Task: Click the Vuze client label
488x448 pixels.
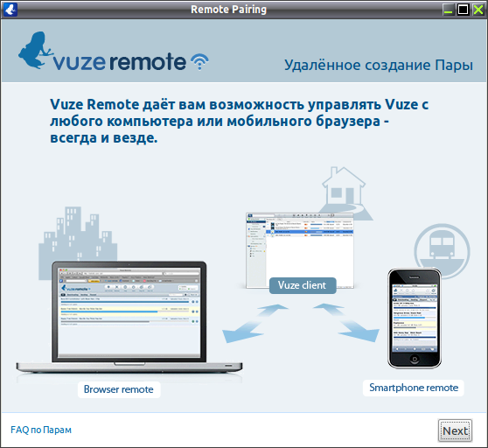Action: point(303,285)
